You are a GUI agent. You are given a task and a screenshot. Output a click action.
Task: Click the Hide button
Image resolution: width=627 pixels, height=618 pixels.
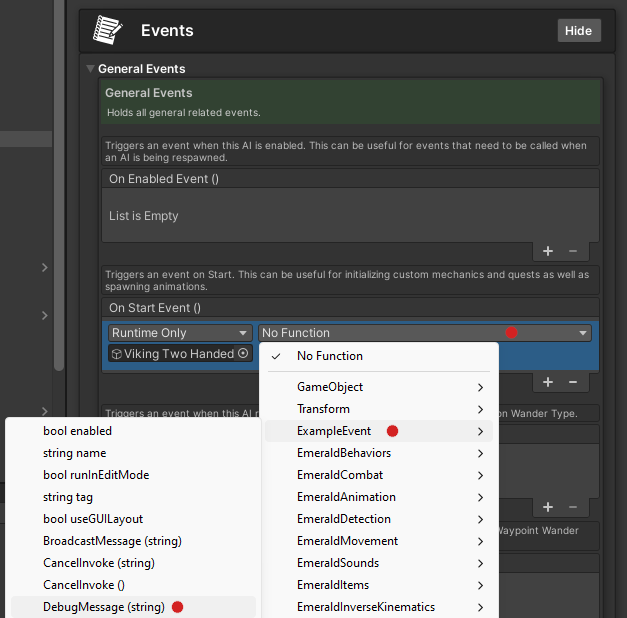(x=578, y=30)
